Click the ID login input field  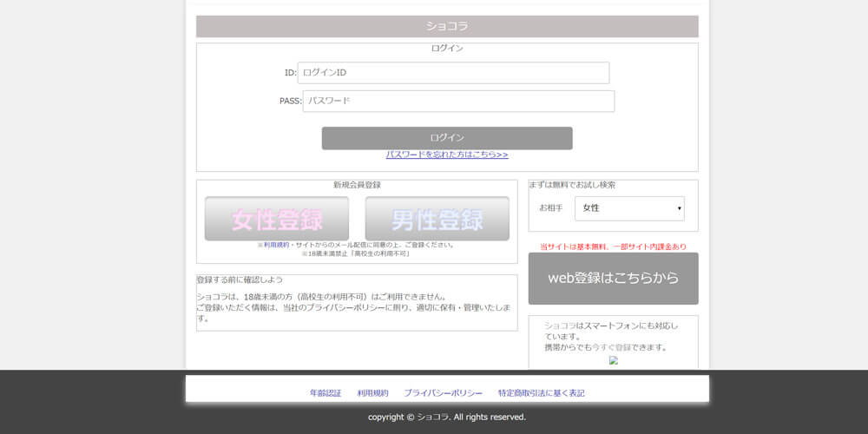(x=453, y=73)
